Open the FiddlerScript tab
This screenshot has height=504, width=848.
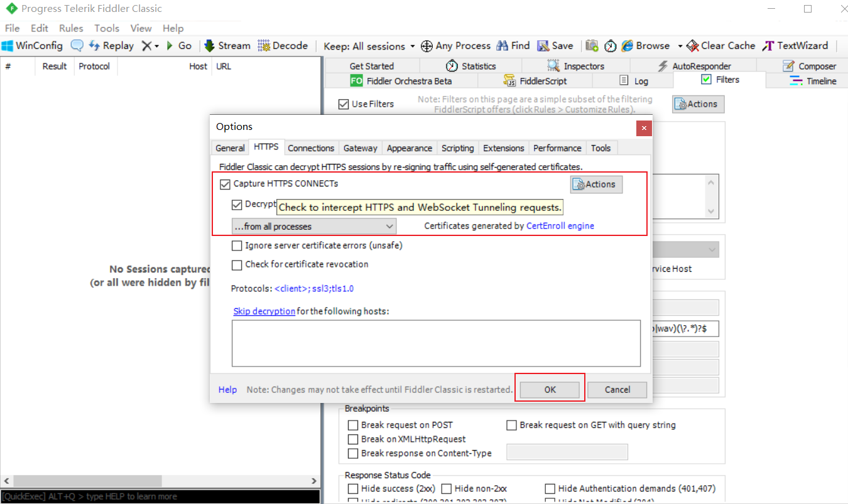click(x=535, y=81)
